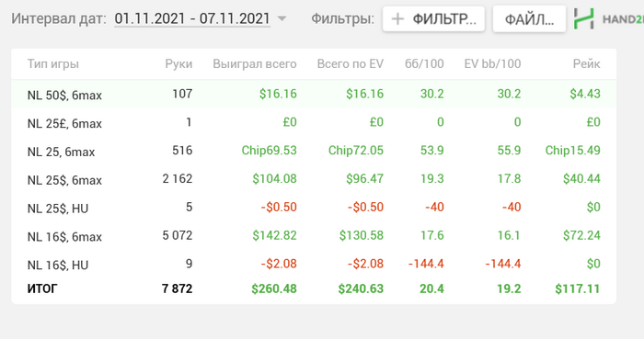Select the NL 25$, HU row
The height and width of the screenshot is (339, 644).
point(314,207)
